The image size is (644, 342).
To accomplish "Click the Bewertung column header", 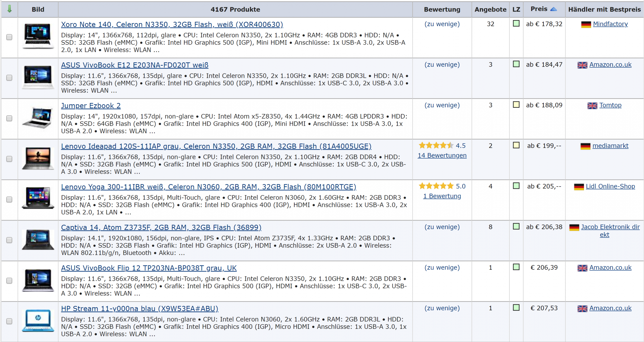I will tap(442, 9).
